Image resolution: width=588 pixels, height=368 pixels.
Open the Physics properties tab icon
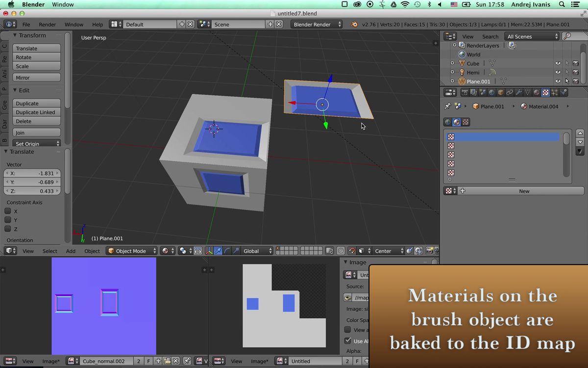(x=563, y=92)
